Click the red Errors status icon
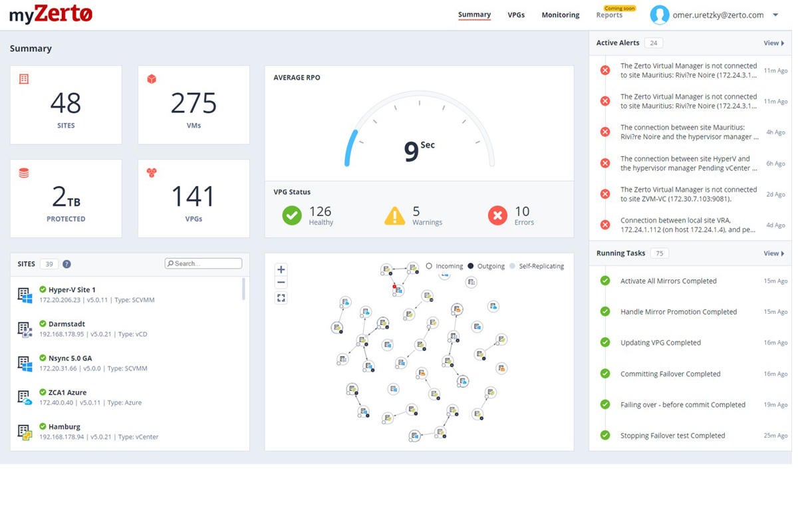The height and width of the screenshot is (532, 798). (497, 215)
